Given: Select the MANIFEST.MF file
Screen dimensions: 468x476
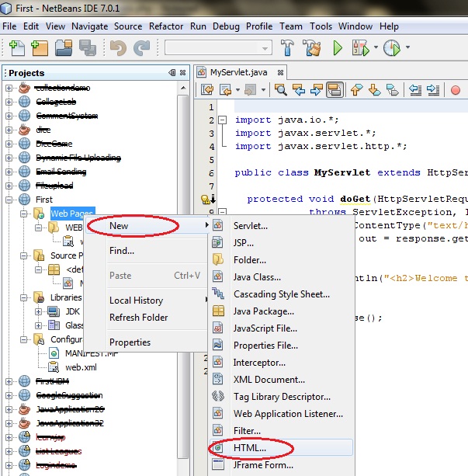Looking at the screenshot, I should tap(91, 353).
